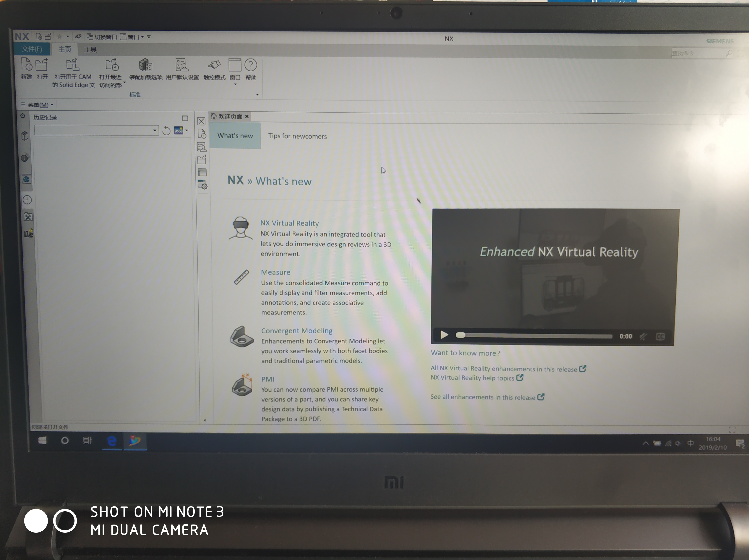Screen dimensions: 749x560
Task: Open the Web Browser tab in resource bar
Action: click(26, 179)
